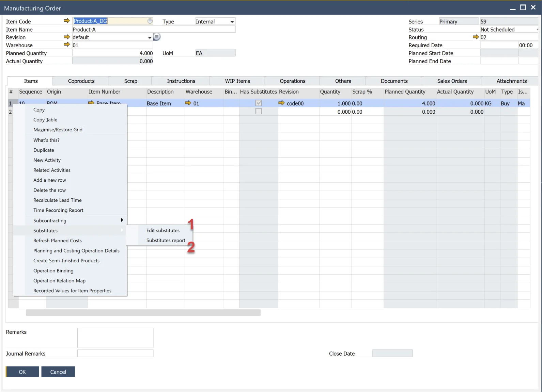Click the Cancel button
Image resolution: width=542 pixels, height=392 pixels.
58,372
